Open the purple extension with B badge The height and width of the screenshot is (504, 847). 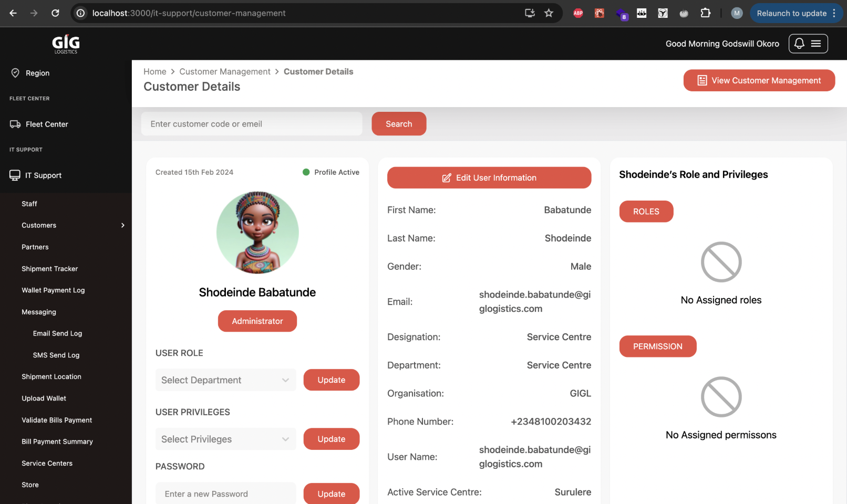622,14
